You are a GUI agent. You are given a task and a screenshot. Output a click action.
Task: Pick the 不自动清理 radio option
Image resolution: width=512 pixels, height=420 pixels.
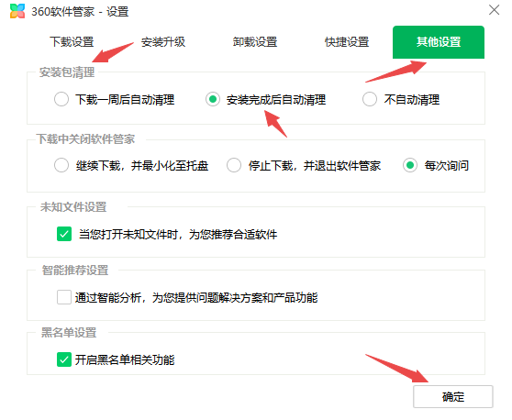point(370,99)
